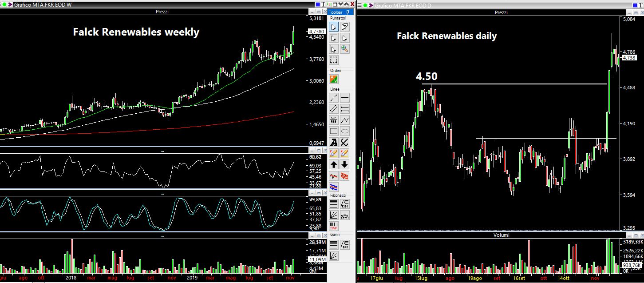Click the green status dot of the daily chart
The height and width of the screenshot is (283, 644).
pyautogui.click(x=365, y=5)
